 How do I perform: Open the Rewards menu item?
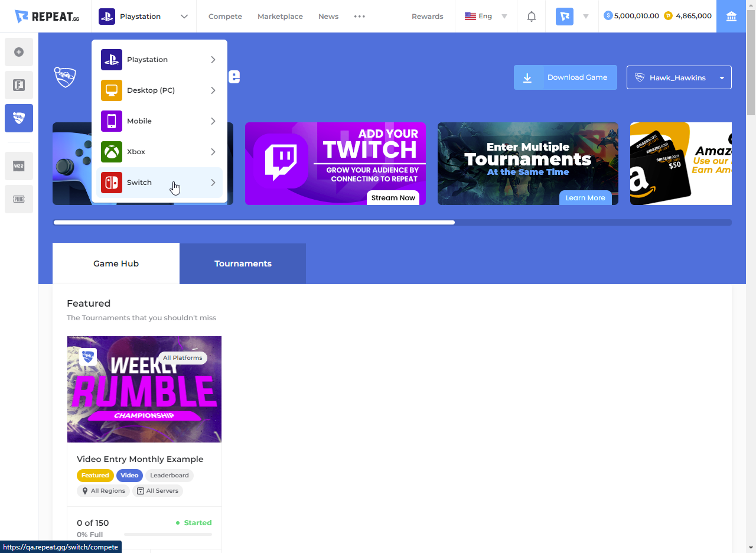pos(428,17)
